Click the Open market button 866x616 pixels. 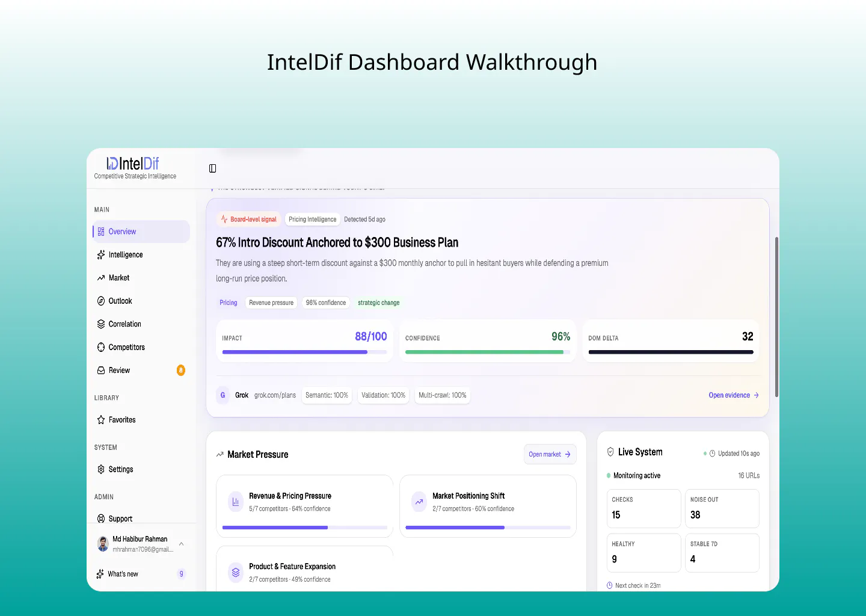tap(550, 454)
